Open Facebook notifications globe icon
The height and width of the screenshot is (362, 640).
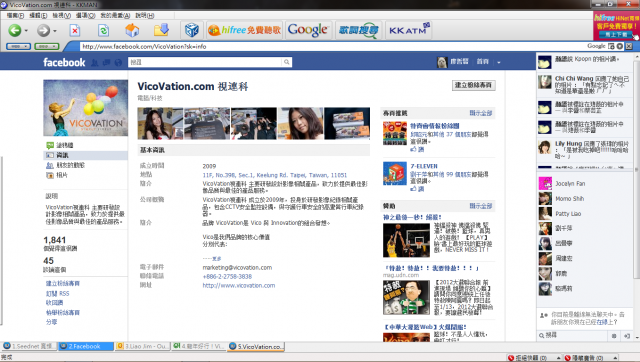pyautogui.click(x=118, y=62)
